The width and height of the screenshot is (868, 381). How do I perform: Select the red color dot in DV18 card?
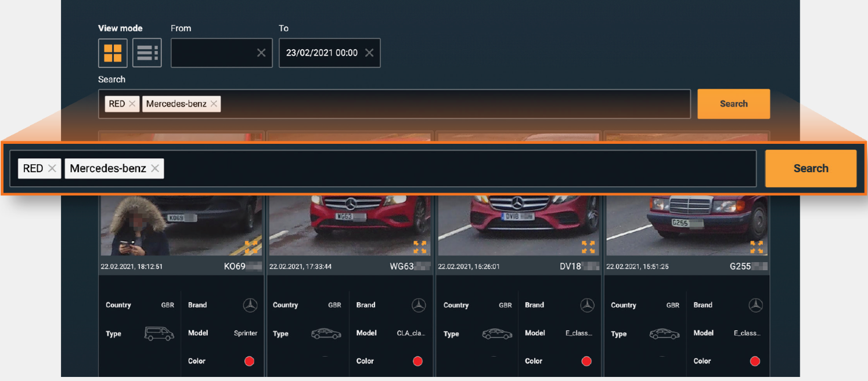(586, 361)
